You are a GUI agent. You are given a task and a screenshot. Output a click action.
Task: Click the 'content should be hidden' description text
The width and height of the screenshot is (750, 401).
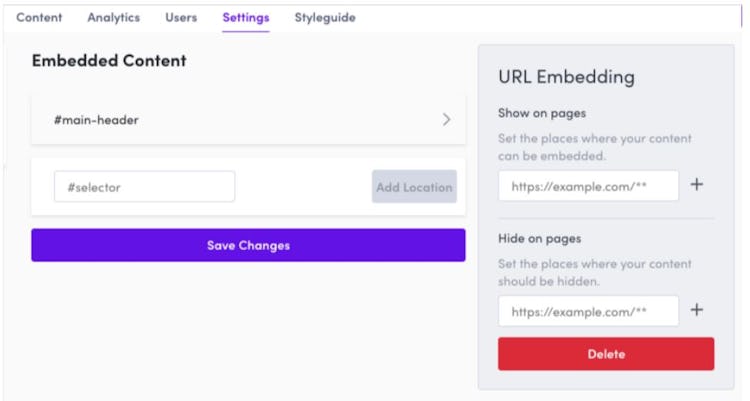coord(595,273)
